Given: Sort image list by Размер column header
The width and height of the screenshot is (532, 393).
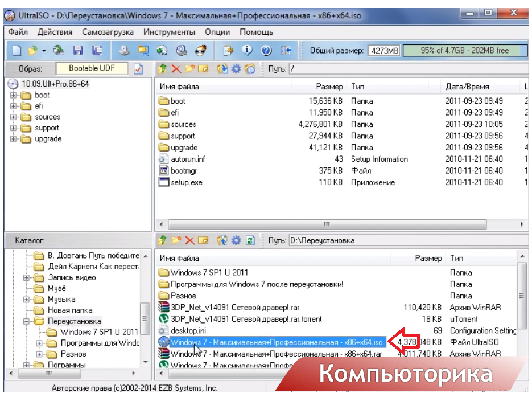Looking at the screenshot, I should [319, 87].
